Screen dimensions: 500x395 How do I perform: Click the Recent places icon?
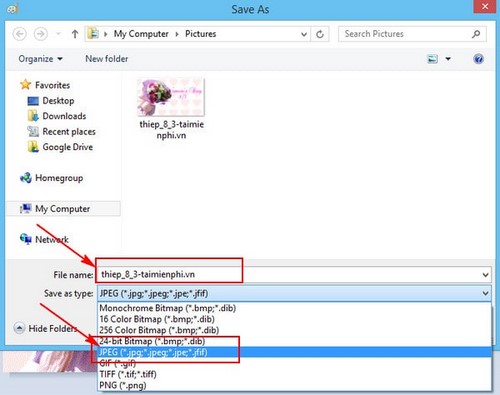tap(33, 131)
